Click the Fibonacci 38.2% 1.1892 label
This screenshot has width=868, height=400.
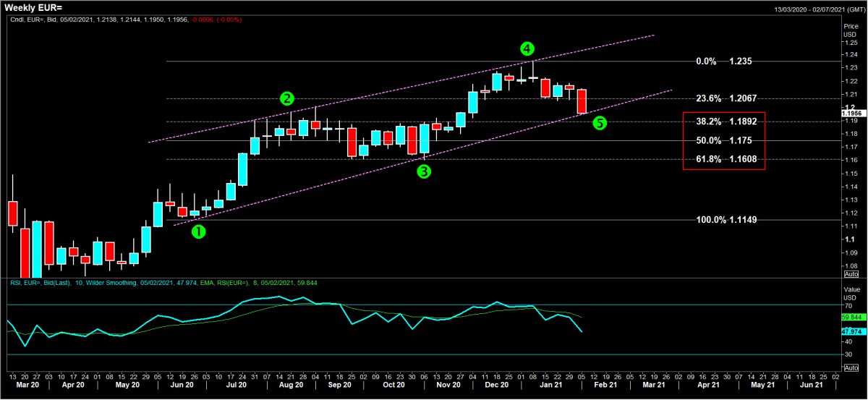coord(726,122)
